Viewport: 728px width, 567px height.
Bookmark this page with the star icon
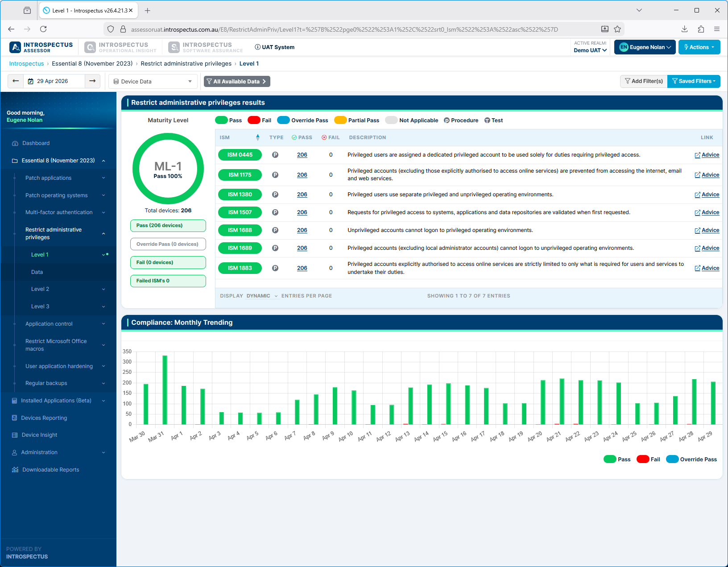[x=617, y=29]
